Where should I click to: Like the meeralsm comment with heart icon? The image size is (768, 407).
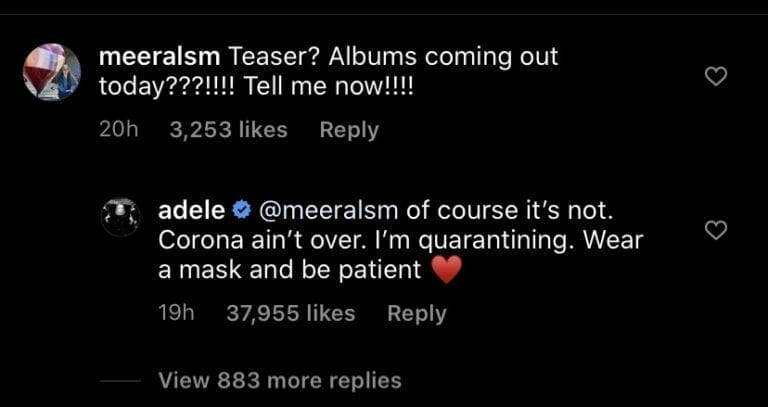click(715, 77)
